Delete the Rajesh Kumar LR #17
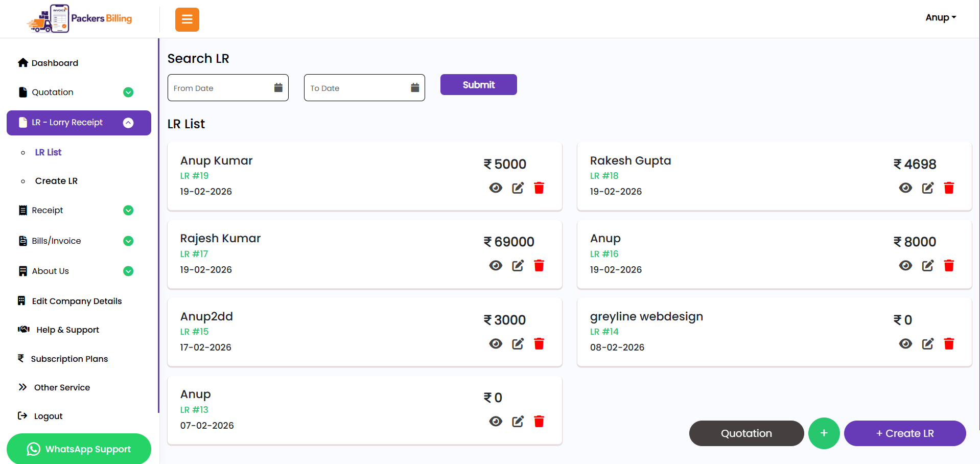The width and height of the screenshot is (980, 464). point(539,266)
